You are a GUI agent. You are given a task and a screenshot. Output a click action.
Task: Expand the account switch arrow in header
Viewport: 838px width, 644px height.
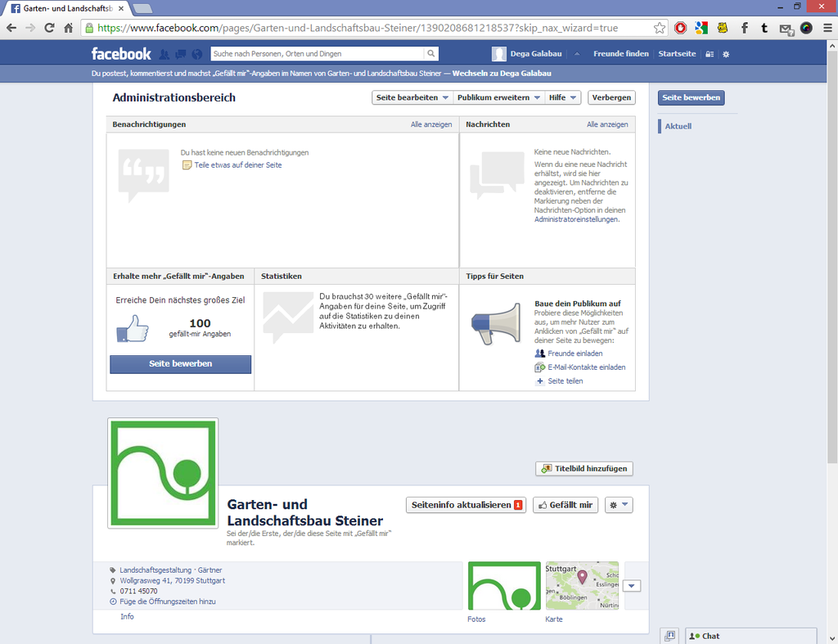click(x=577, y=54)
